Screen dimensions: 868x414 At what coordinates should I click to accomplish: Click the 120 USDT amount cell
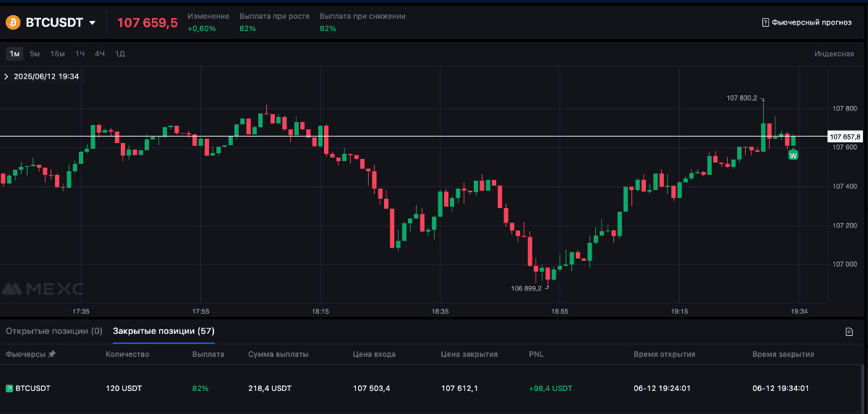(124, 389)
